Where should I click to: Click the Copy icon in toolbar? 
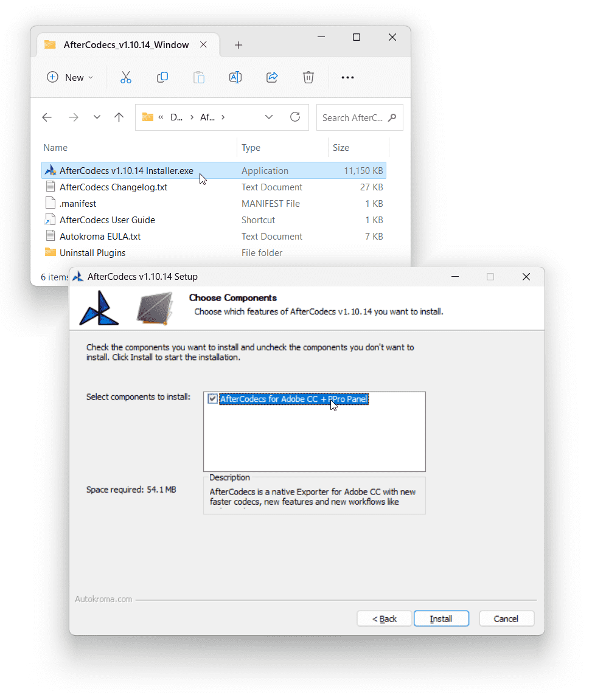click(x=162, y=77)
